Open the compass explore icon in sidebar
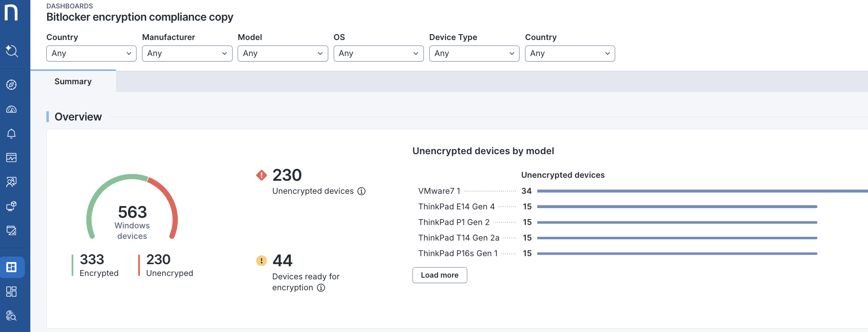Screen dimensions: 868x332 (11, 85)
